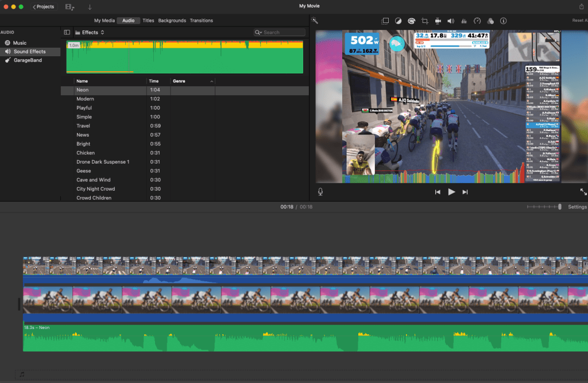
Task: Expand the search filter magnifier menu
Action: coord(258,33)
